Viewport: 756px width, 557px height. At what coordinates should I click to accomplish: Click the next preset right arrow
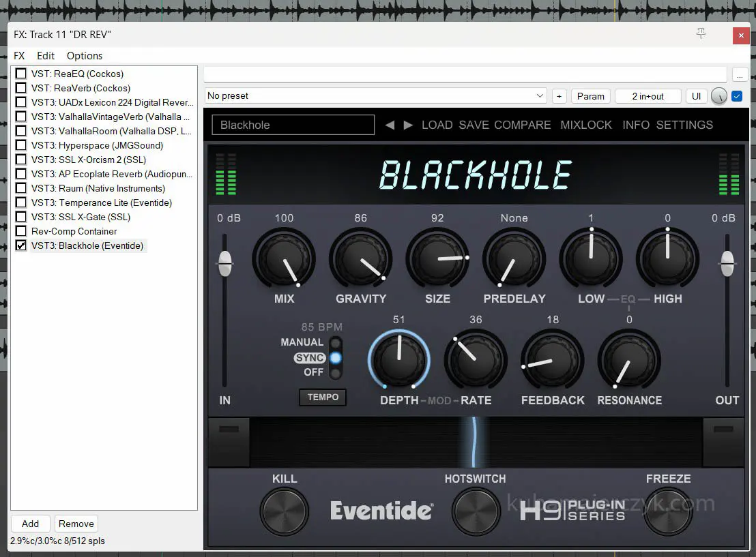(x=408, y=125)
